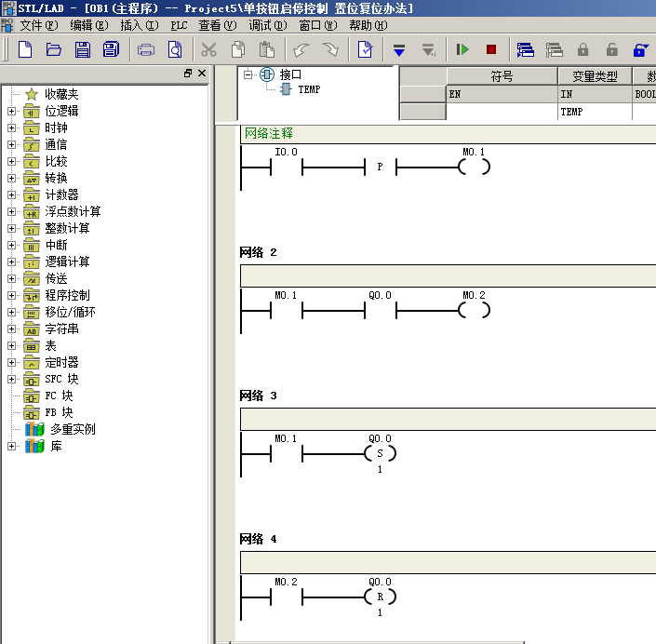Select 多重实例 tree item
The width and height of the screenshot is (656, 644).
pos(73,429)
